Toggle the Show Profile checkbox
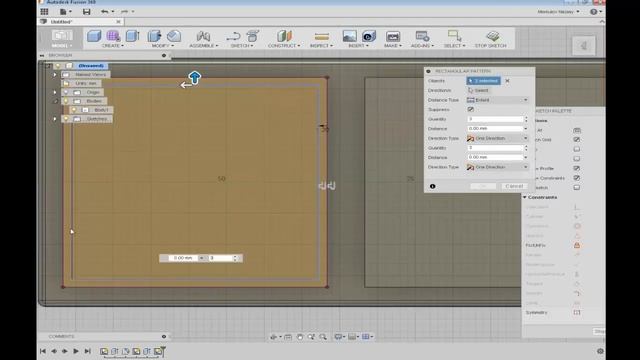Viewport: 640px width, 360px height. (x=577, y=168)
